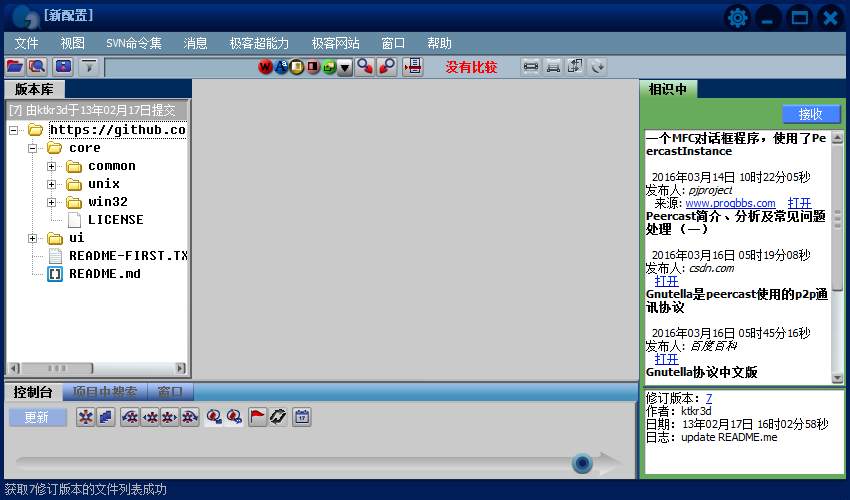850x500 pixels.
Task: Switch to the bottom 窗口 tab
Action: pyautogui.click(x=170, y=392)
